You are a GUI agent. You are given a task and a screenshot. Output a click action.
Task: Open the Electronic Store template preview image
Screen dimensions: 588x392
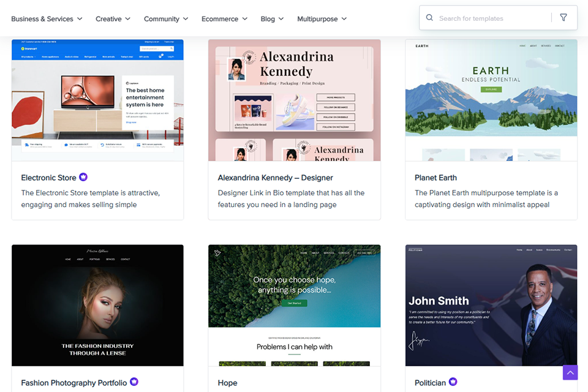(x=97, y=100)
